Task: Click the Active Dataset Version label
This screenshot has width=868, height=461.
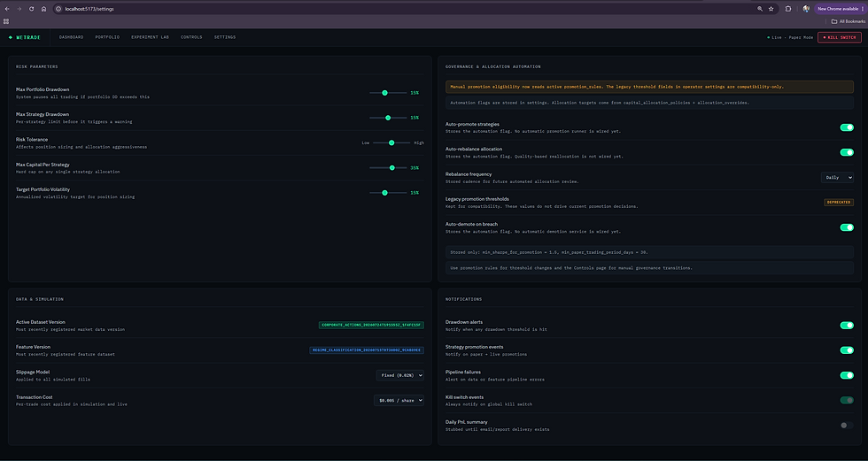Action: pos(41,322)
